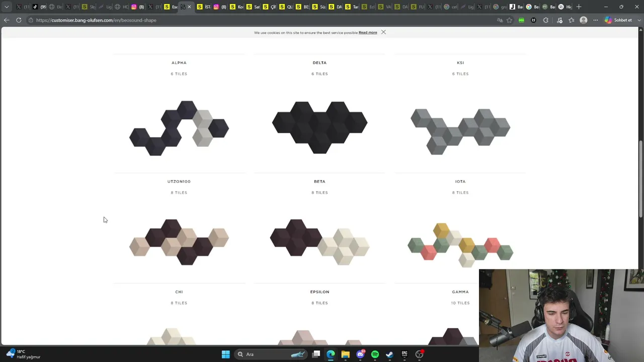Open the Favorites list icon
This screenshot has width=644, height=362.
coord(572,20)
